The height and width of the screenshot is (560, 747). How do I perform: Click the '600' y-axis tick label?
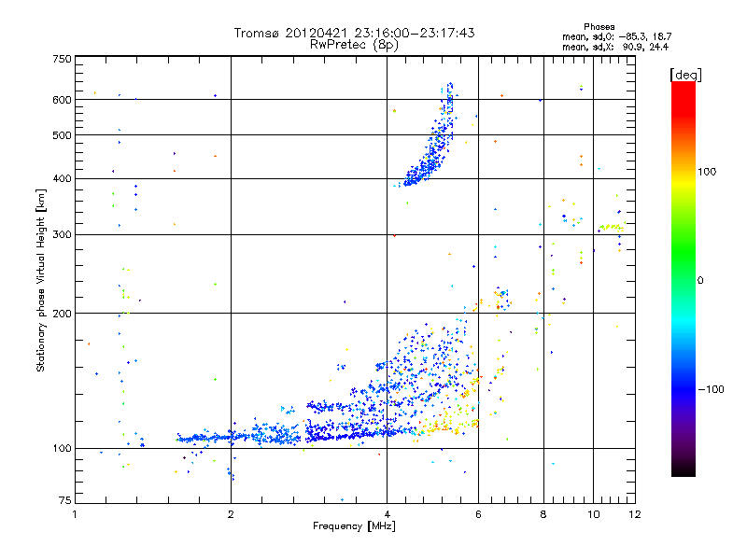62,100
